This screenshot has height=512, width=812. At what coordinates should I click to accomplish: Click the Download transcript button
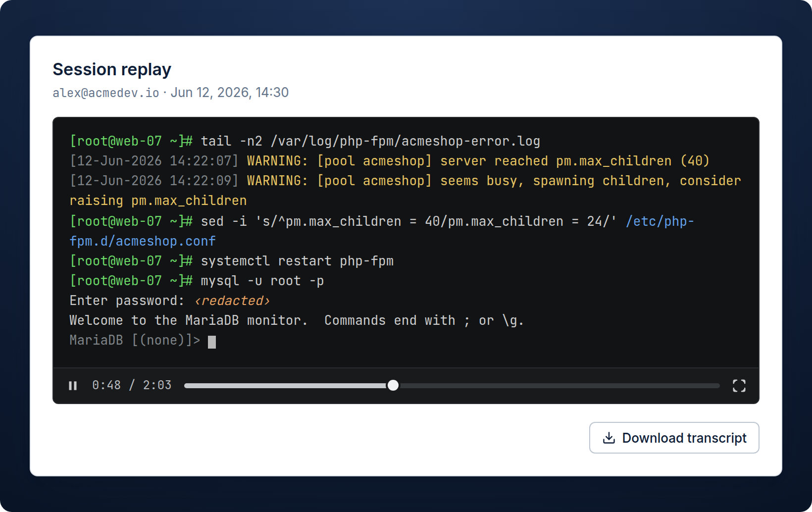pos(674,438)
